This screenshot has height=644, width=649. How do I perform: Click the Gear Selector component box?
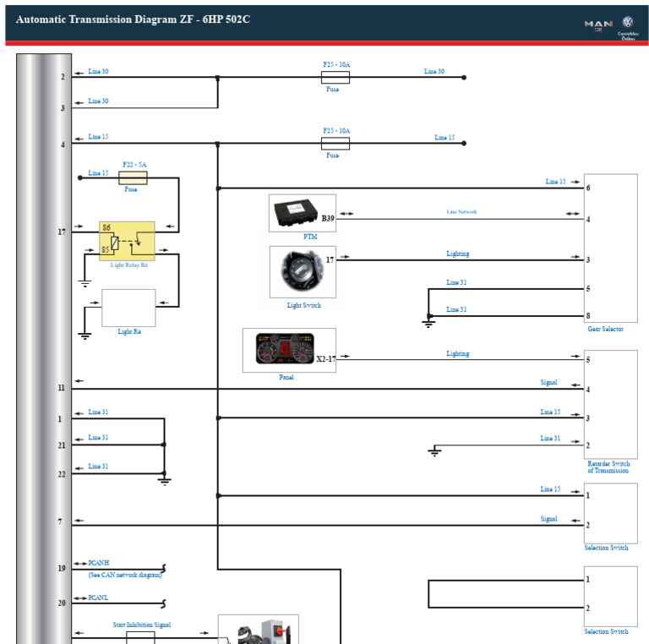pos(610,248)
